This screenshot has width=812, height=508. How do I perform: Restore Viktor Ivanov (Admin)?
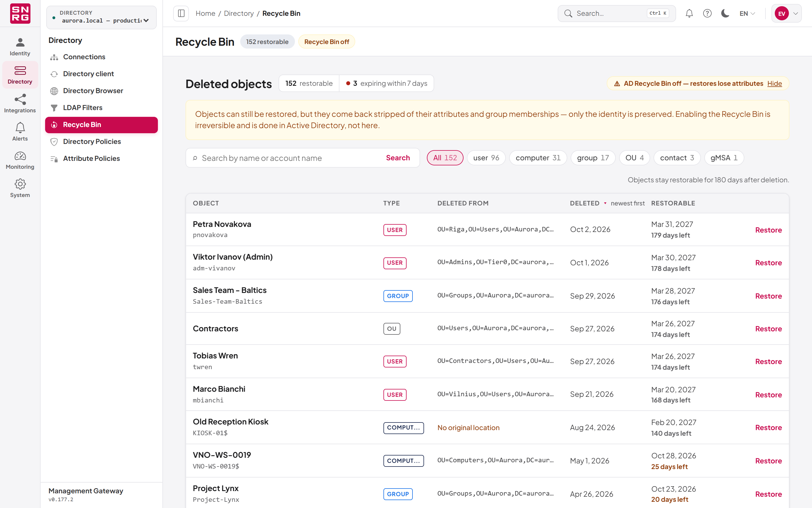click(x=768, y=263)
